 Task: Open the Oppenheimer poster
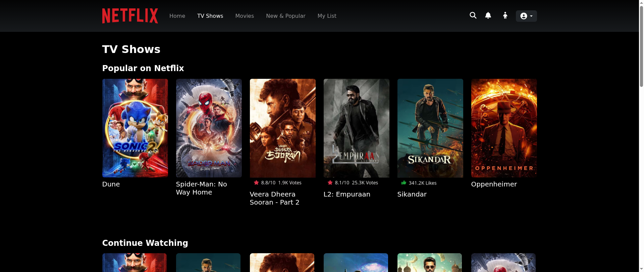click(x=504, y=128)
